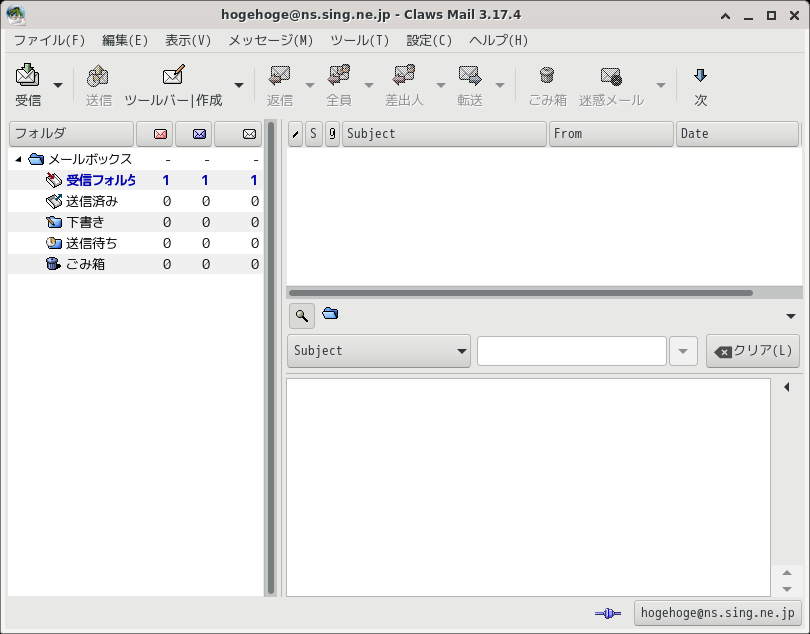Viewport: 810px width, 634px height.
Task: Open the 受信 dropdown arrow
Action: (58, 85)
